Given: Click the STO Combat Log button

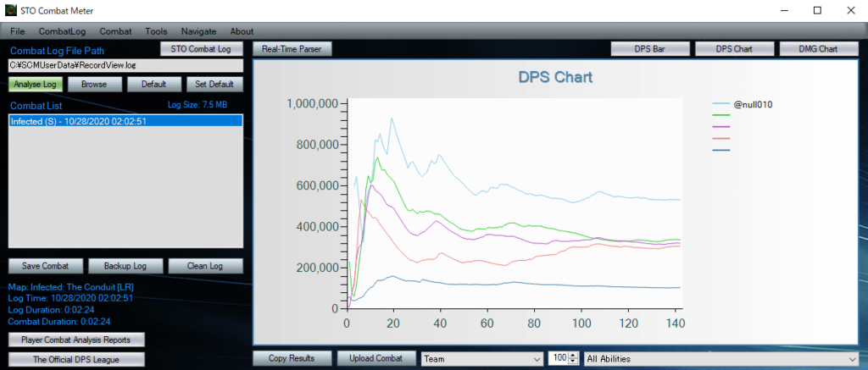Looking at the screenshot, I should [201, 49].
